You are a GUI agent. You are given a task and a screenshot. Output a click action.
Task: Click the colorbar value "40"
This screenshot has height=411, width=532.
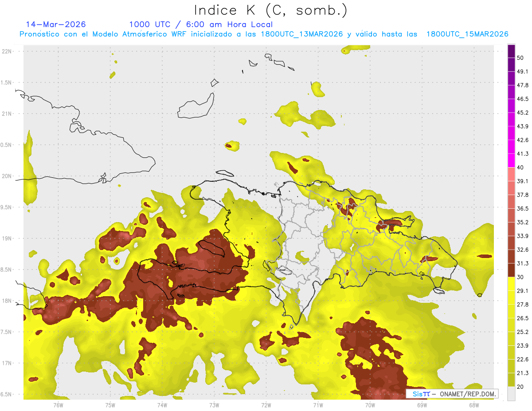(520, 168)
